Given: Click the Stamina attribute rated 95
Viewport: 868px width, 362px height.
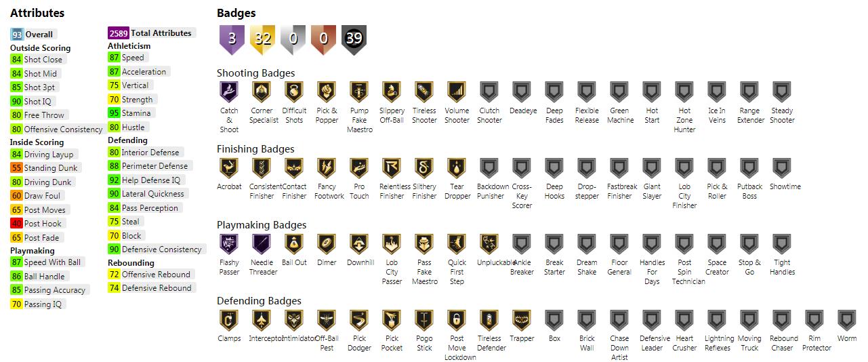Looking at the screenshot, I should [x=130, y=113].
